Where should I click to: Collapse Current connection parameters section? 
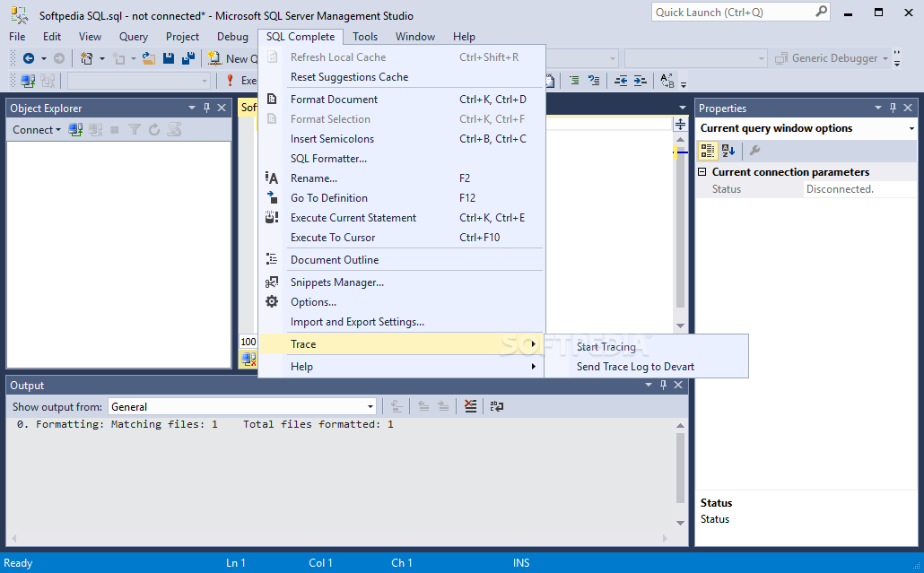(x=702, y=172)
